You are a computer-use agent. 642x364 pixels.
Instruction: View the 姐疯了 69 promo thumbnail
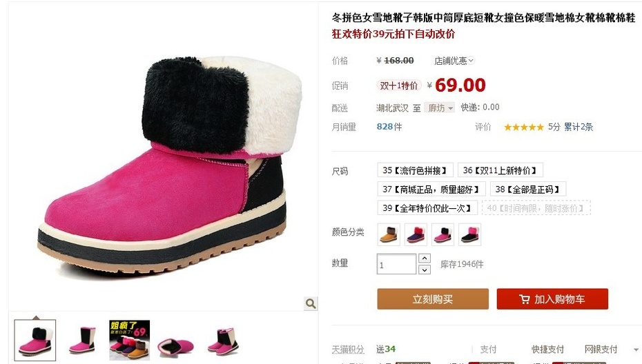pyautogui.click(x=129, y=341)
